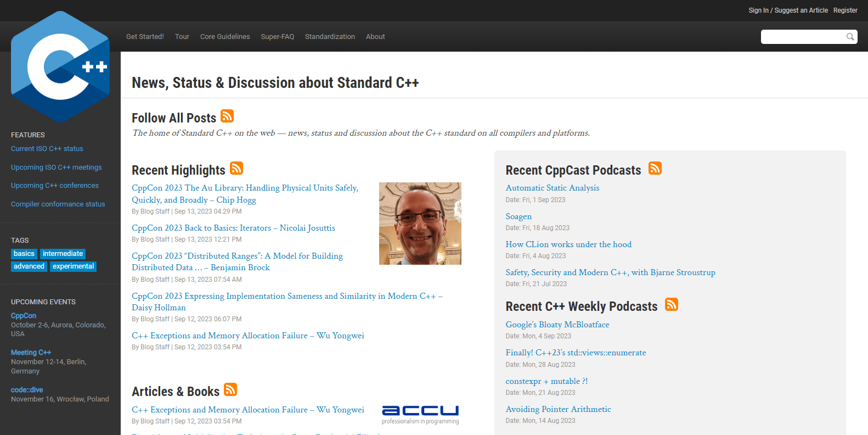Image resolution: width=868 pixels, height=435 pixels.
Task: Open the Recent Highlights RSS feed icon
Action: point(236,168)
